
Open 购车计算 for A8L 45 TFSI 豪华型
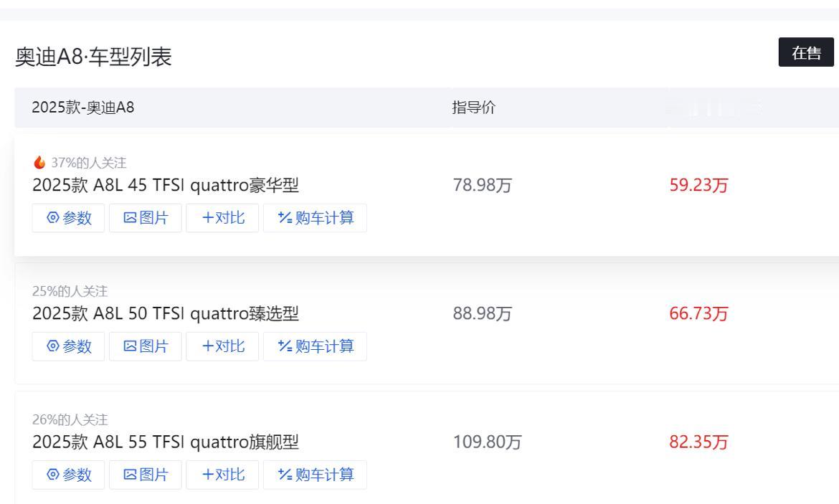pyautogui.click(x=315, y=218)
